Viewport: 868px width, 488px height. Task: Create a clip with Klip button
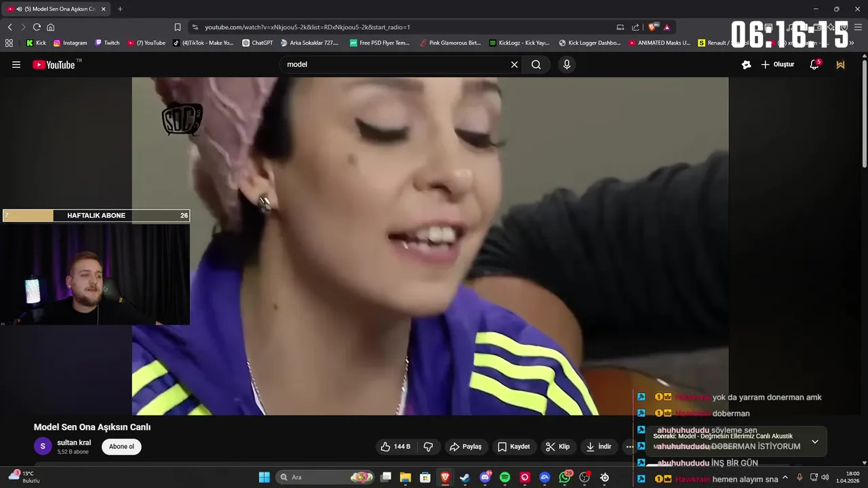(557, 447)
